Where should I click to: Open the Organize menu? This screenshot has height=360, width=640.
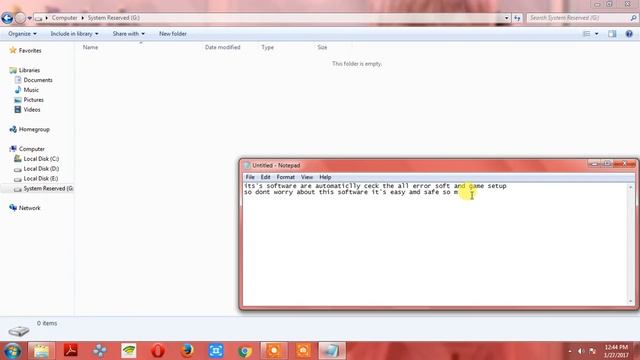(x=22, y=34)
